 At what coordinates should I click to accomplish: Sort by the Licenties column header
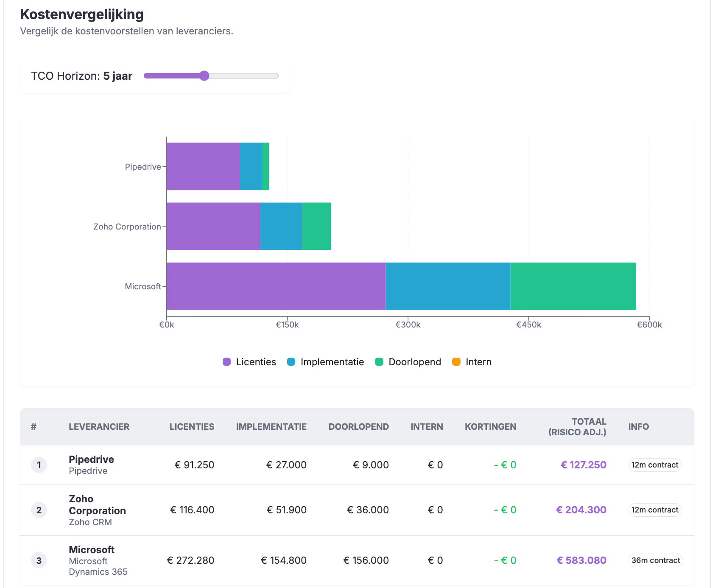click(192, 427)
